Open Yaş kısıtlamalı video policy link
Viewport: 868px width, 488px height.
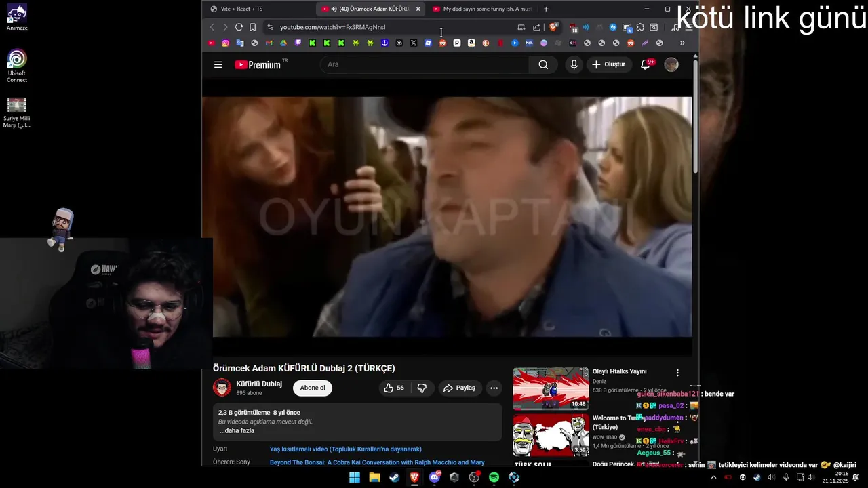click(346, 449)
